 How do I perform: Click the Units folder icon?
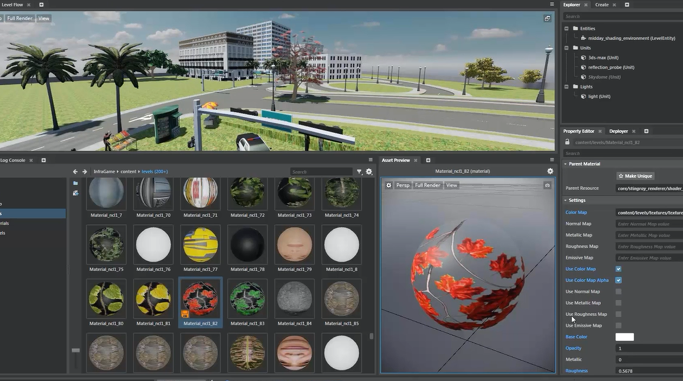coord(575,48)
